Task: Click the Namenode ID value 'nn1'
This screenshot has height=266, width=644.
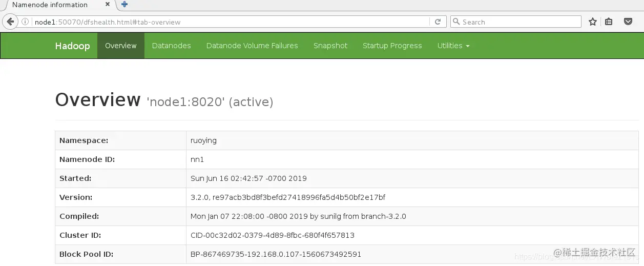Action: coord(197,159)
